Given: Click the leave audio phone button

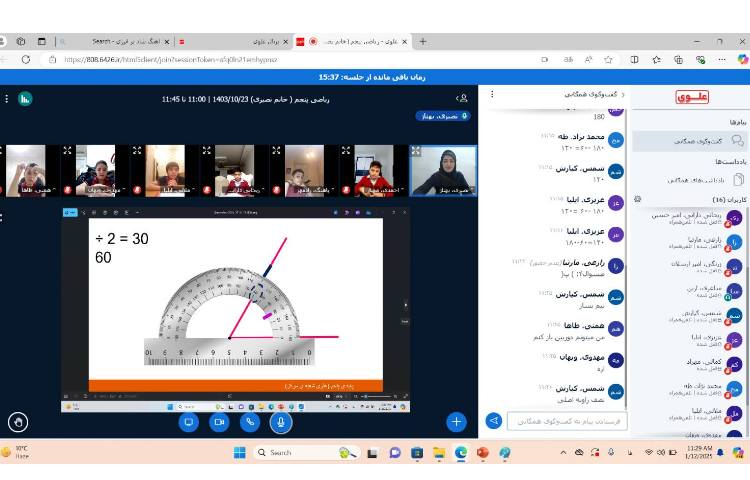Looking at the screenshot, I should [250, 422].
